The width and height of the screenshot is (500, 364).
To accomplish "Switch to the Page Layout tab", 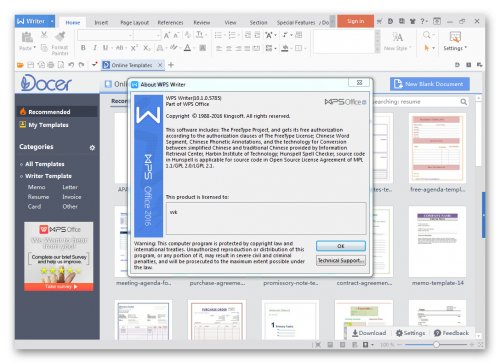I will tap(134, 22).
